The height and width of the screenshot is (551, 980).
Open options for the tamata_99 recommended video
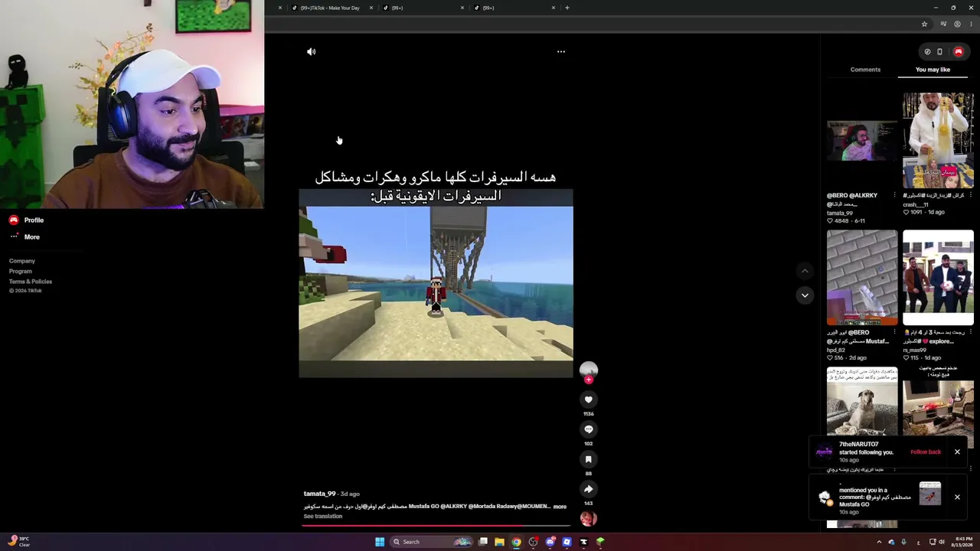tap(894, 195)
